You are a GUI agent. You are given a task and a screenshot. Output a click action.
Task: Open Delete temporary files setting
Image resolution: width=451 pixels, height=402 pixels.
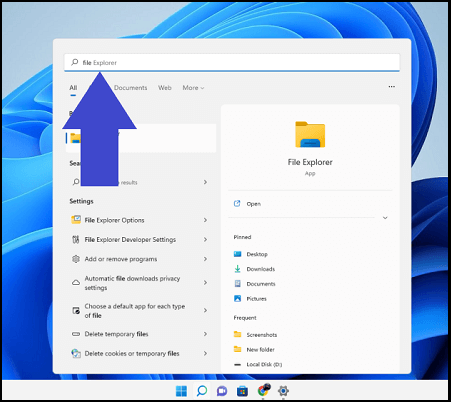click(116, 334)
